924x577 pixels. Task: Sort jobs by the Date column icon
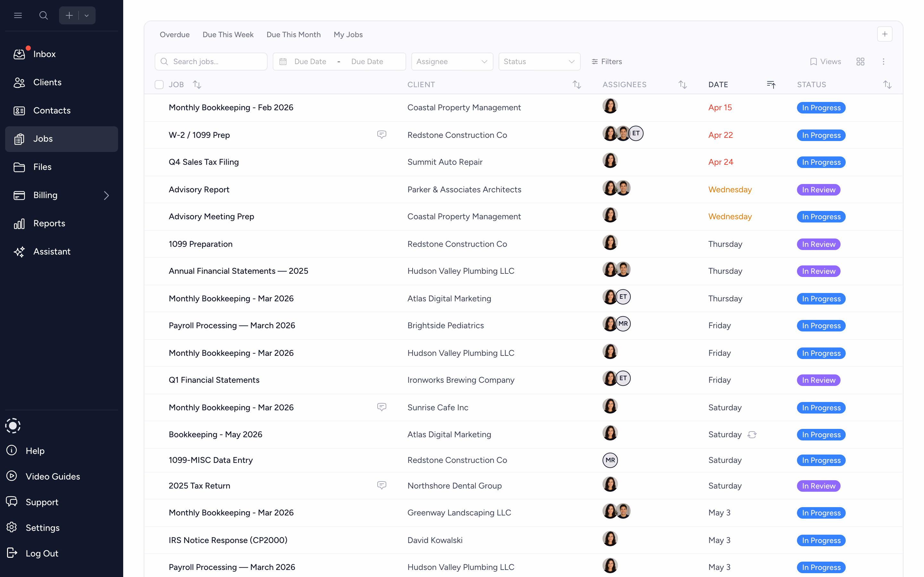click(771, 84)
